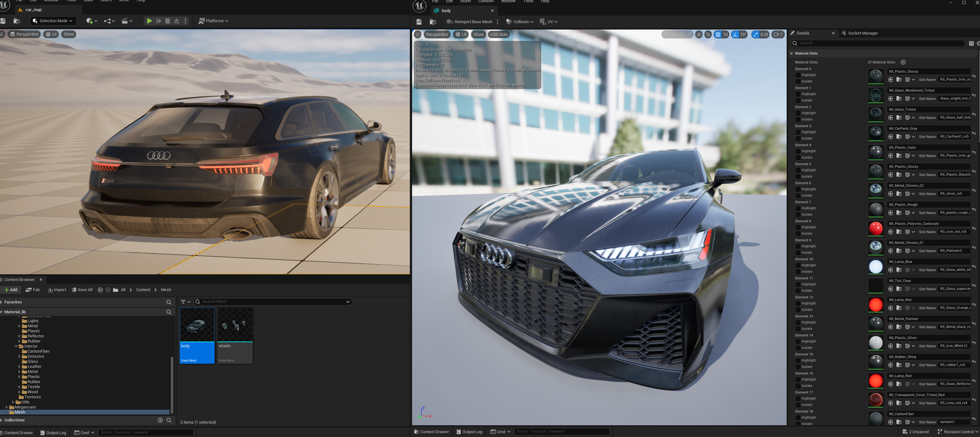Image resolution: width=980 pixels, height=437 pixels.
Task: Expand the Megascans folder arrow
Action: click(x=7, y=408)
